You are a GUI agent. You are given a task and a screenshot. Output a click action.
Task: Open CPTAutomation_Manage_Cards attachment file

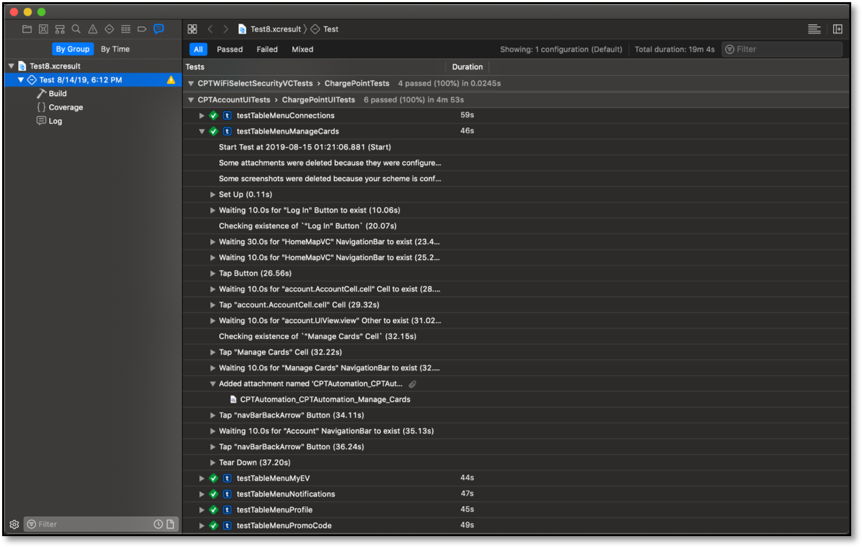310,399
